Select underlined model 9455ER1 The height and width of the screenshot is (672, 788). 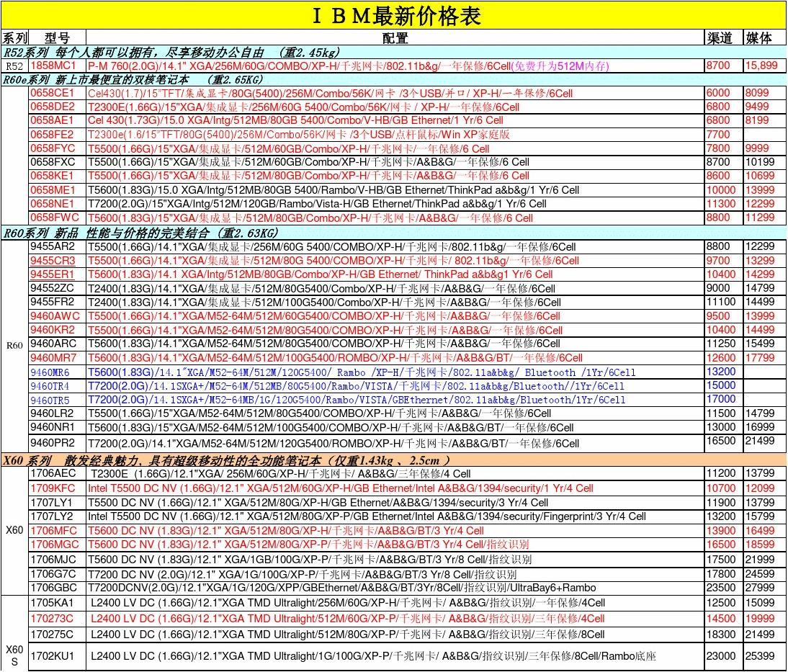coord(53,274)
